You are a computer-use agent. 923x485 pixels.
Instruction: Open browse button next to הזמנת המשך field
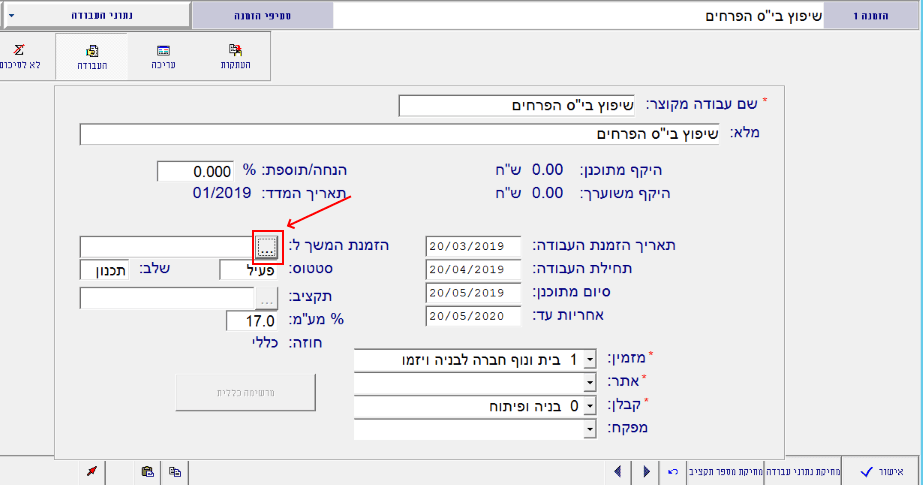(267, 246)
